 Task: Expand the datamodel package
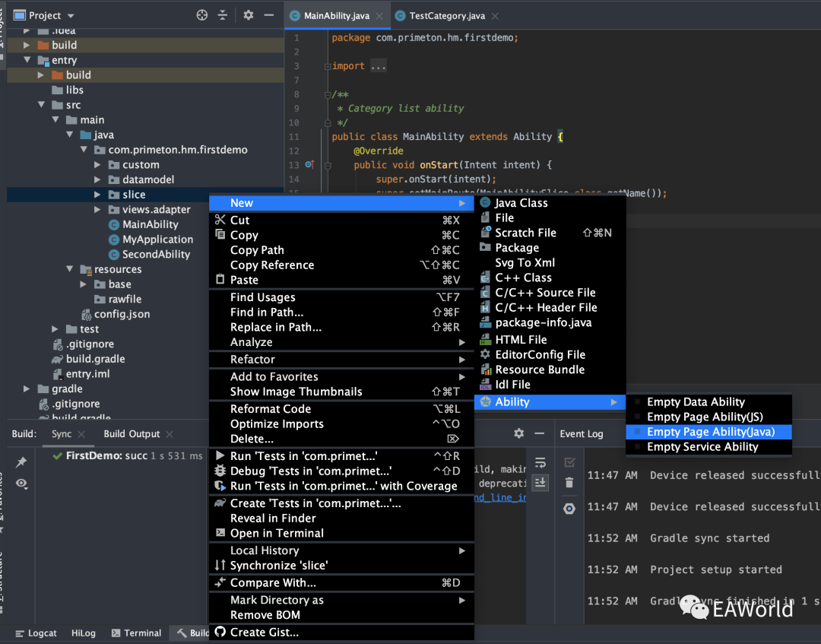tap(97, 179)
